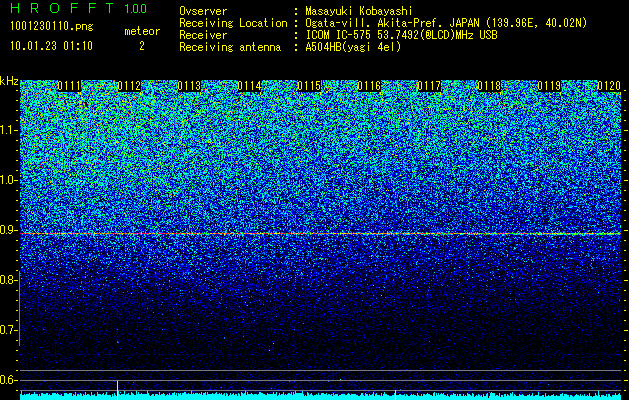Click the 0.9 kHz axis label
Image resolution: width=629 pixels, height=400 pixels.
tap(8, 230)
